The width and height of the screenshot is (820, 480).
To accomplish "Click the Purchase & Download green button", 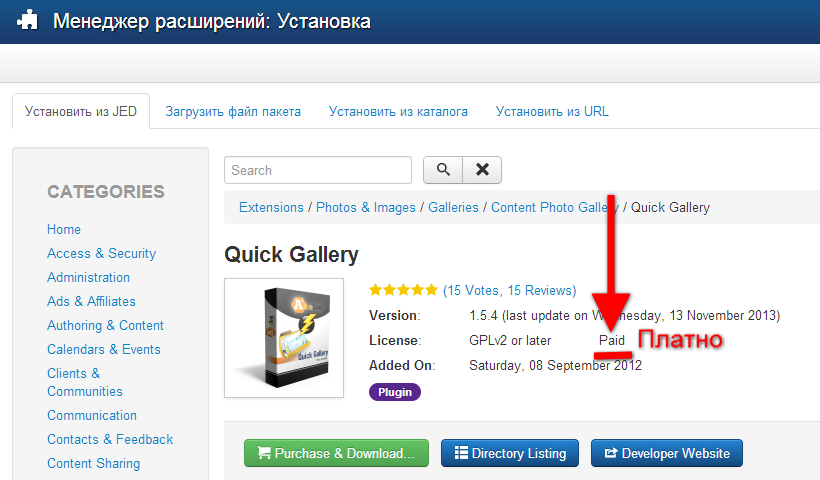I will pyautogui.click(x=336, y=453).
